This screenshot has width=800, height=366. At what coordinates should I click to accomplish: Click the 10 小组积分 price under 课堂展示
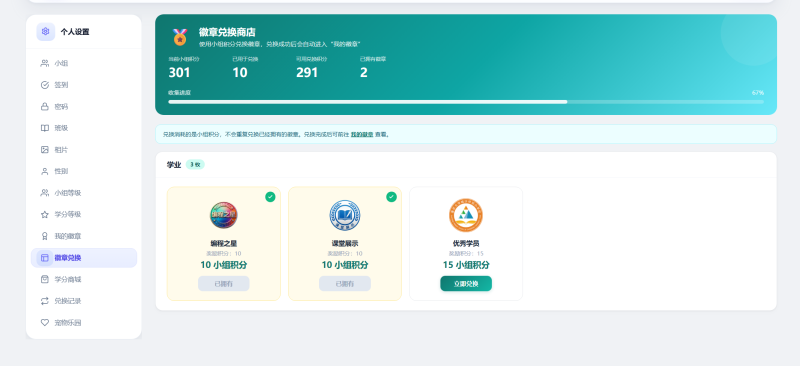(345, 265)
